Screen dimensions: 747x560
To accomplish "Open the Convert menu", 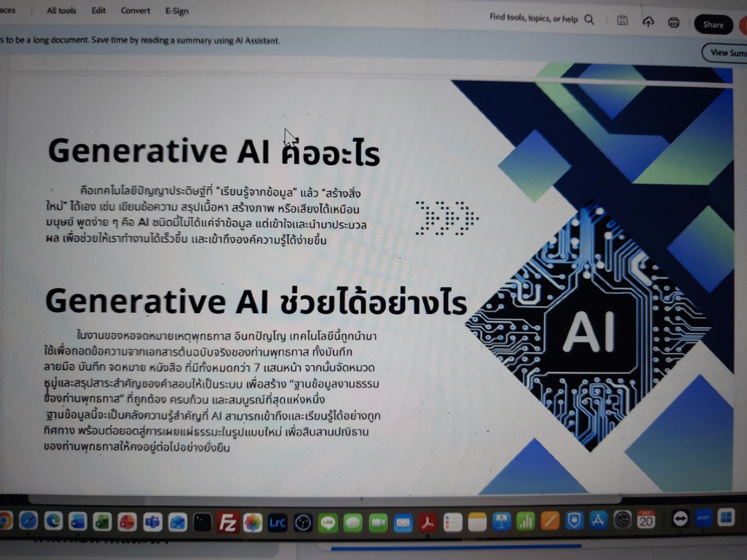I will (x=135, y=11).
